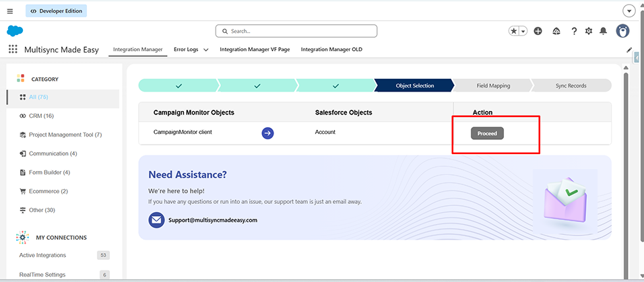
Task: Open the Setup gear icon
Action: 589,31
